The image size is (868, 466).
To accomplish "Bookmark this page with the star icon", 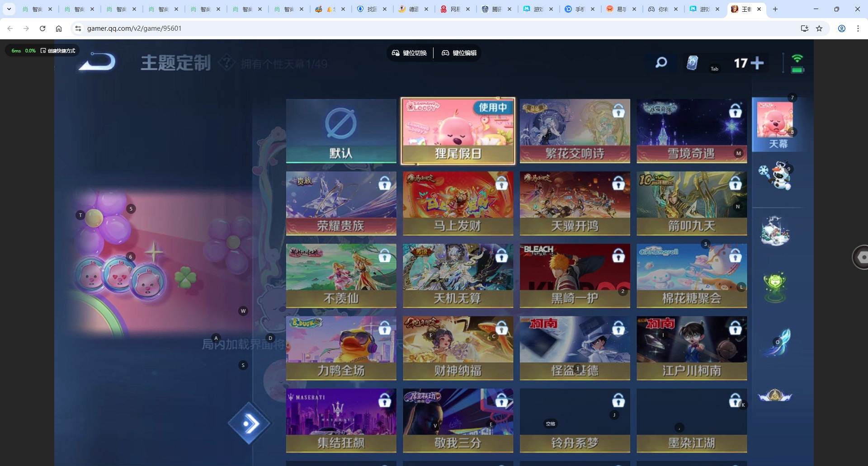I will point(819,28).
